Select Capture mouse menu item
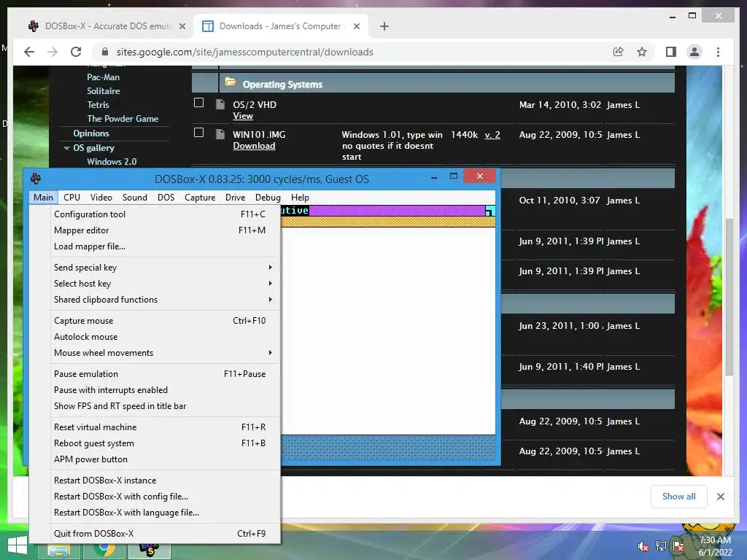Image resolution: width=747 pixels, height=560 pixels. [166, 321]
